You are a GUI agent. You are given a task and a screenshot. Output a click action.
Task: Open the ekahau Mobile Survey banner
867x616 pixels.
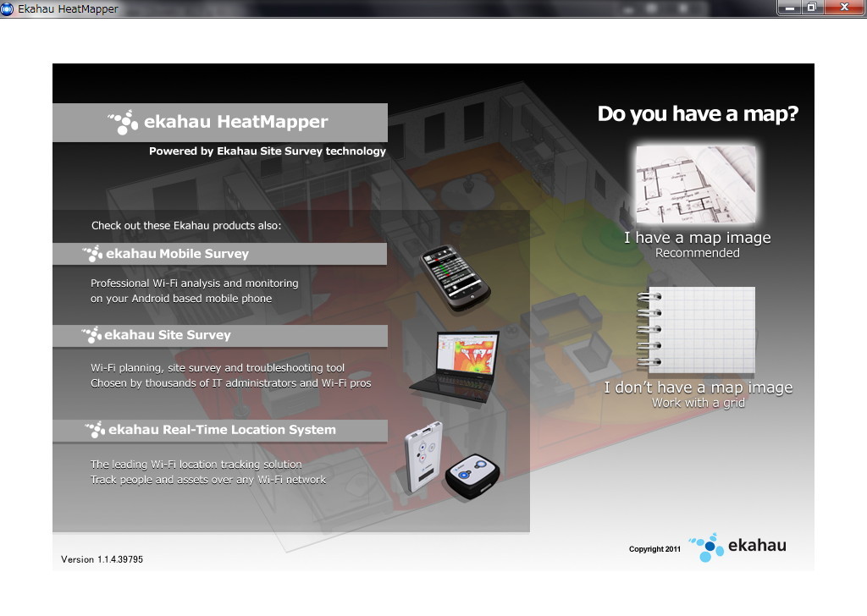(x=220, y=254)
